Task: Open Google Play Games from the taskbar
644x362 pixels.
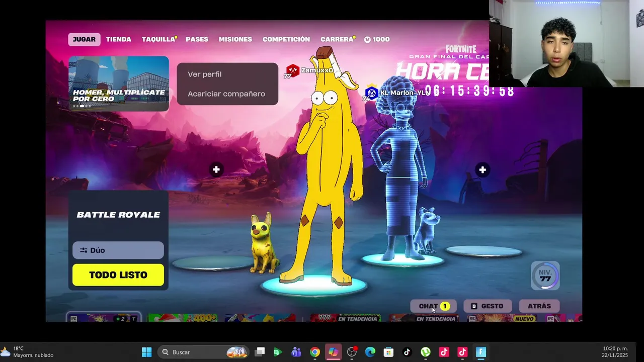Action: click(278, 352)
